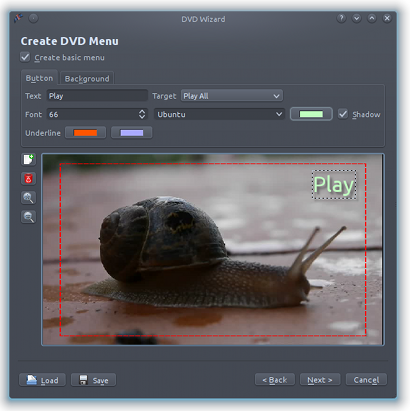Image resolution: width=410 pixels, height=411 pixels.
Task: Click the button Text input field
Action: [97, 96]
